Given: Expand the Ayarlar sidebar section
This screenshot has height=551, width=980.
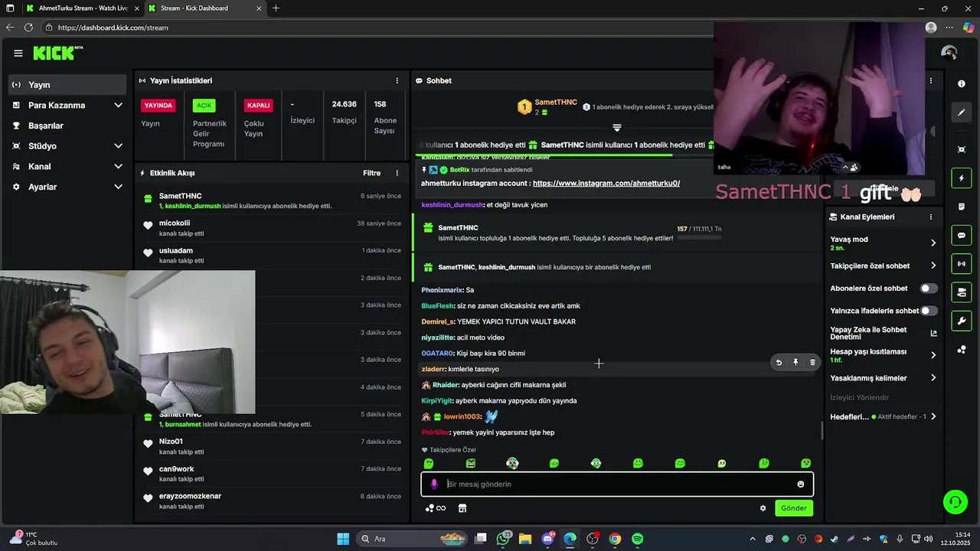Looking at the screenshot, I should [x=118, y=187].
